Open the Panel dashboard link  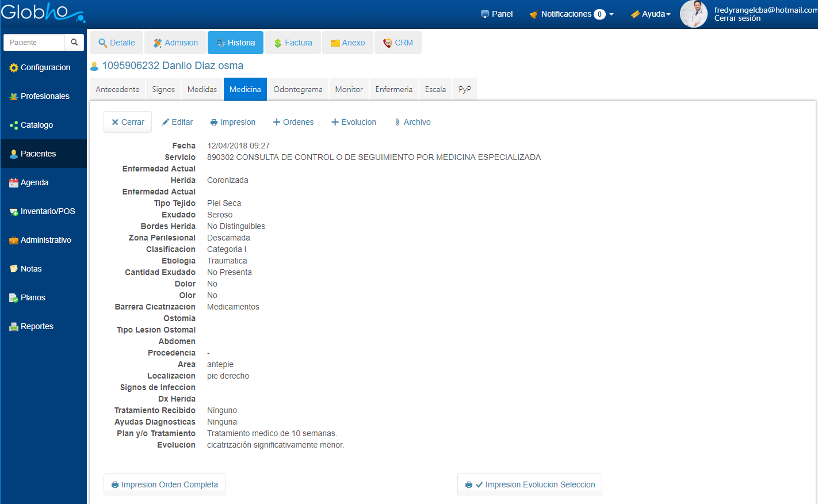(496, 14)
